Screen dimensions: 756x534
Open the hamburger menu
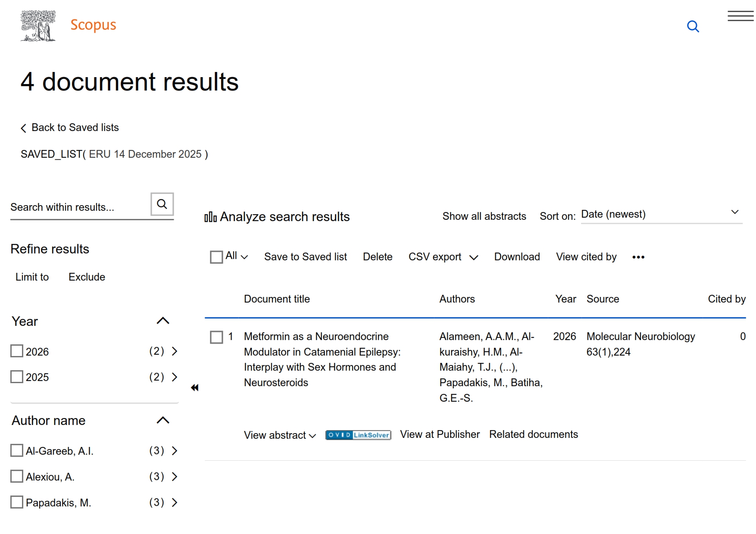tap(740, 16)
